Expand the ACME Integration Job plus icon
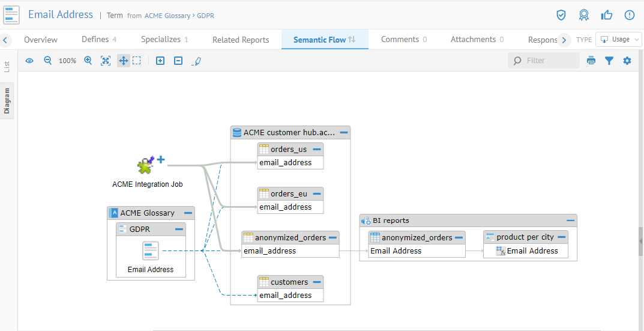 (161, 160)
